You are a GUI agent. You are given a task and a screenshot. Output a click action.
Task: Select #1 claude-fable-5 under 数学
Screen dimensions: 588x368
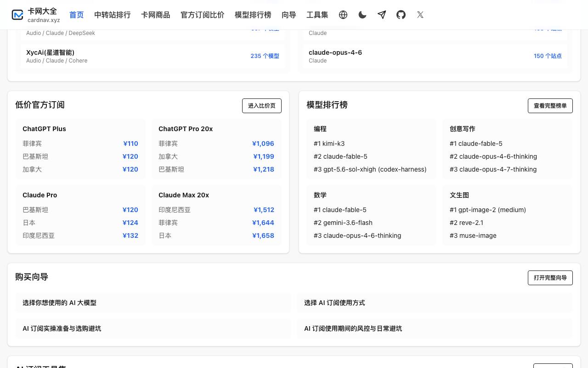click(x=340, y=210)
